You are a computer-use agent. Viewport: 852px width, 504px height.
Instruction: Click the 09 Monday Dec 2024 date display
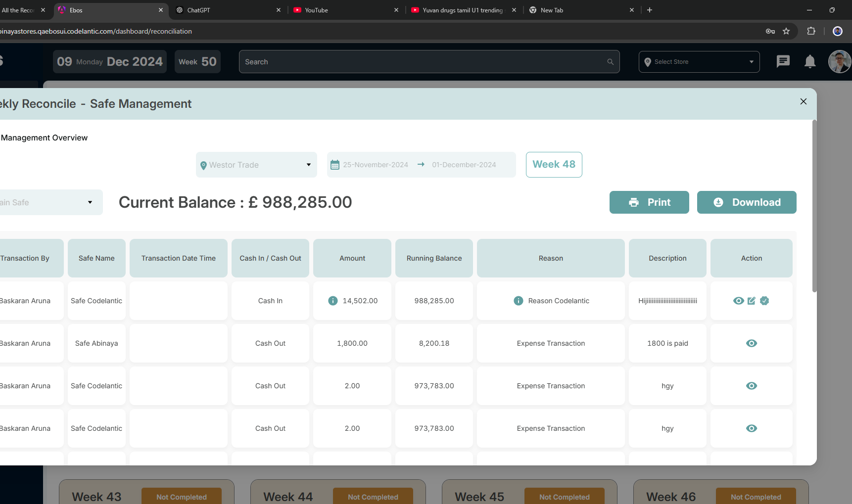(x=110, y=61)
